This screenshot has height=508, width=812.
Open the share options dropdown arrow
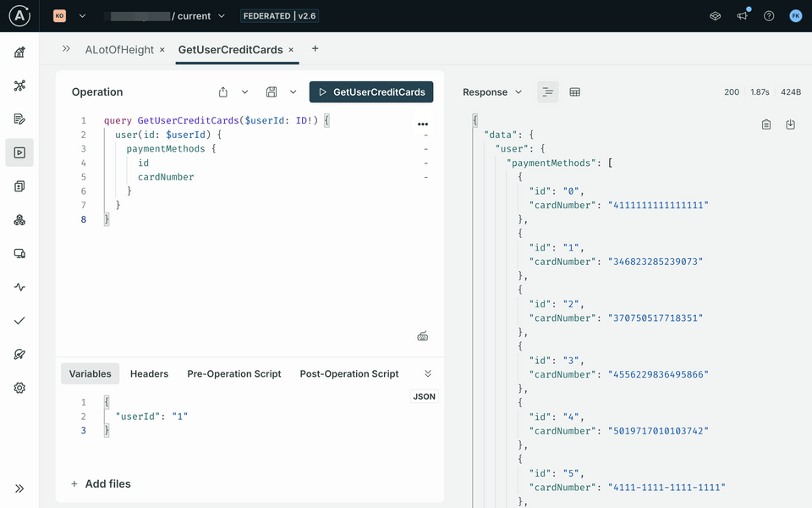(x=245, y=91)
